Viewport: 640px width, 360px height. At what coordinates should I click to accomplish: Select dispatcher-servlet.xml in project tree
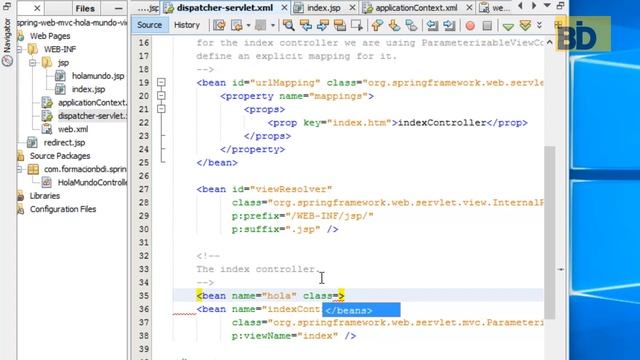92,116
